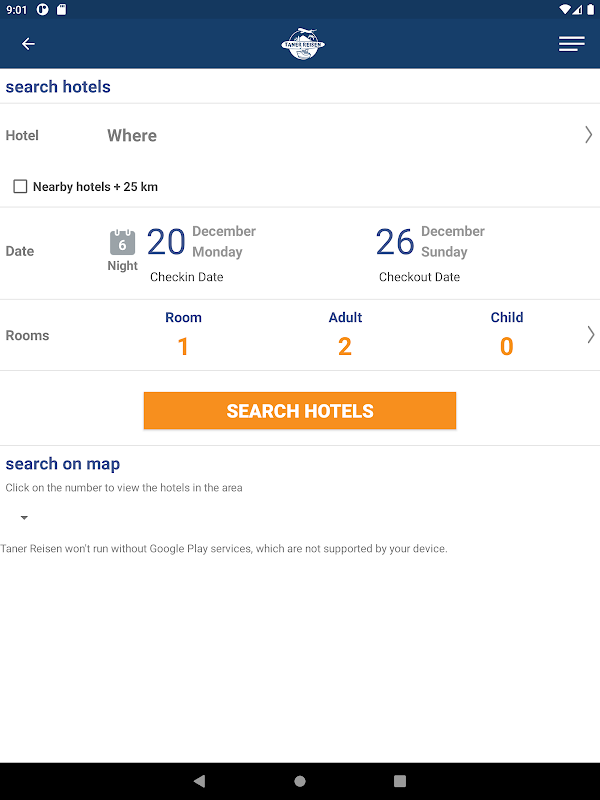Open the search on map dropdown arrow

click(24, 518)
